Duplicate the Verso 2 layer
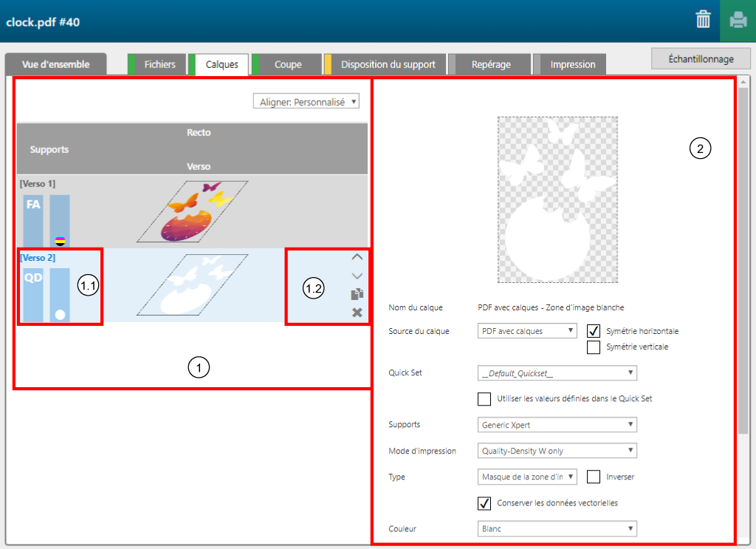This screenshot has height=549, width=756. point(357,294)
